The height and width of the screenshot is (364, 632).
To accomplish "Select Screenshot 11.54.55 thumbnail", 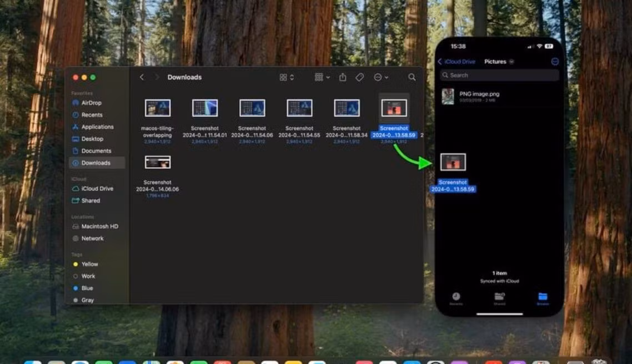I will click(299, 108).
